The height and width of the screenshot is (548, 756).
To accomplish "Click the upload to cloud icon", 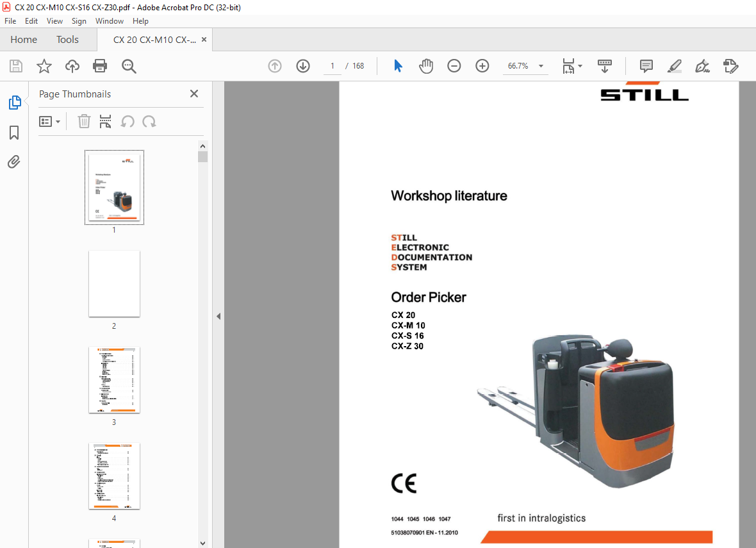I will tap(72, 66).
